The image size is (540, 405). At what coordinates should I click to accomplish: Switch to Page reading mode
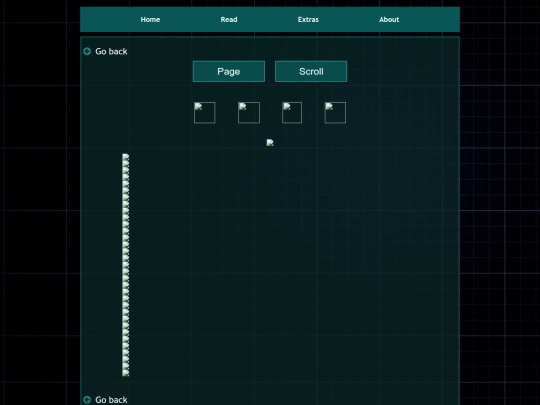[229, 71]
